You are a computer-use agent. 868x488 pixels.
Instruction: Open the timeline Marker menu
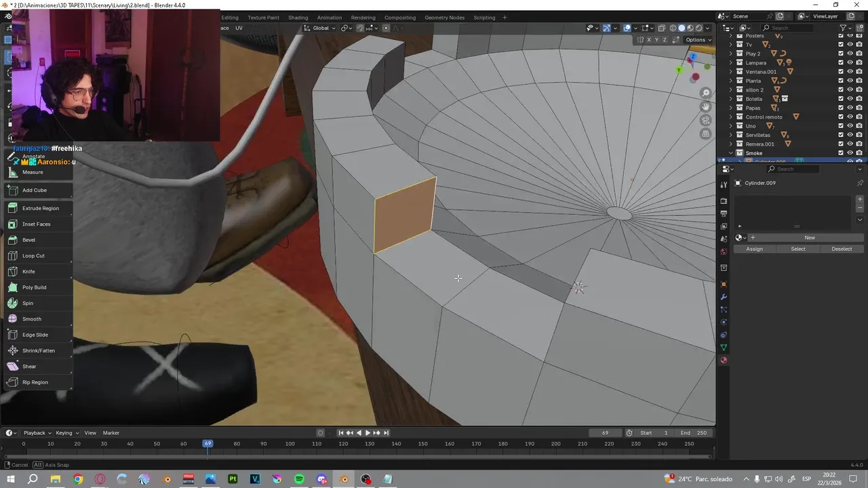pos(111,432)
